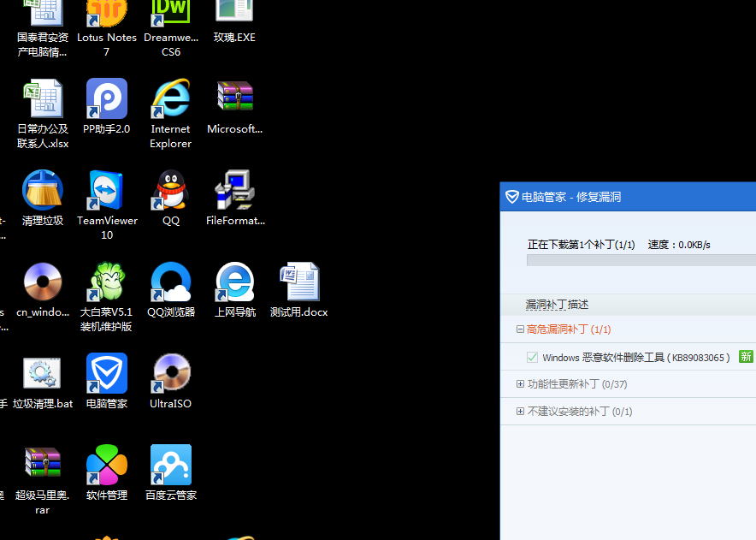Click the 速度：0.0KB/s speed readout
756x540 pixels.
(679, 245)
